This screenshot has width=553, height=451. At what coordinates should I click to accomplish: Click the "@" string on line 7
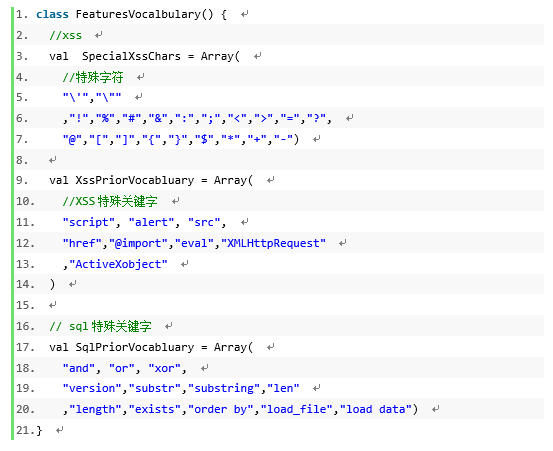pos(72,139)
